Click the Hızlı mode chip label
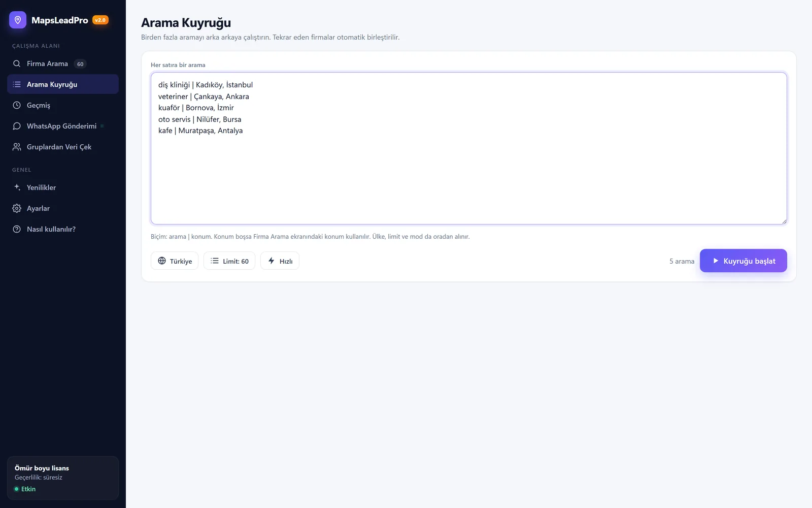The image size is (812, 508). pos(286,261)
